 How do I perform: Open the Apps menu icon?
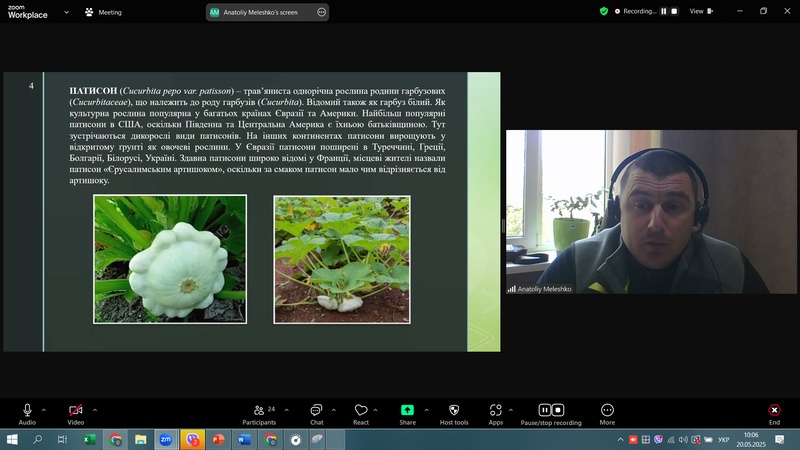point(495,410)
